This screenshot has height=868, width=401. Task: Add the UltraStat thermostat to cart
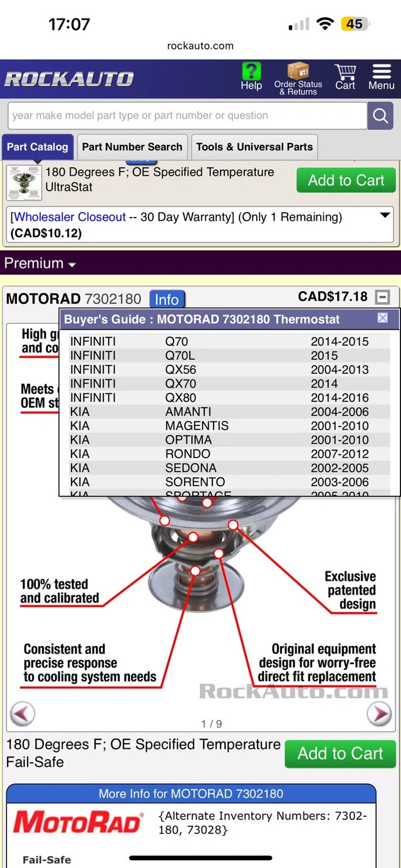pos(346,181)
